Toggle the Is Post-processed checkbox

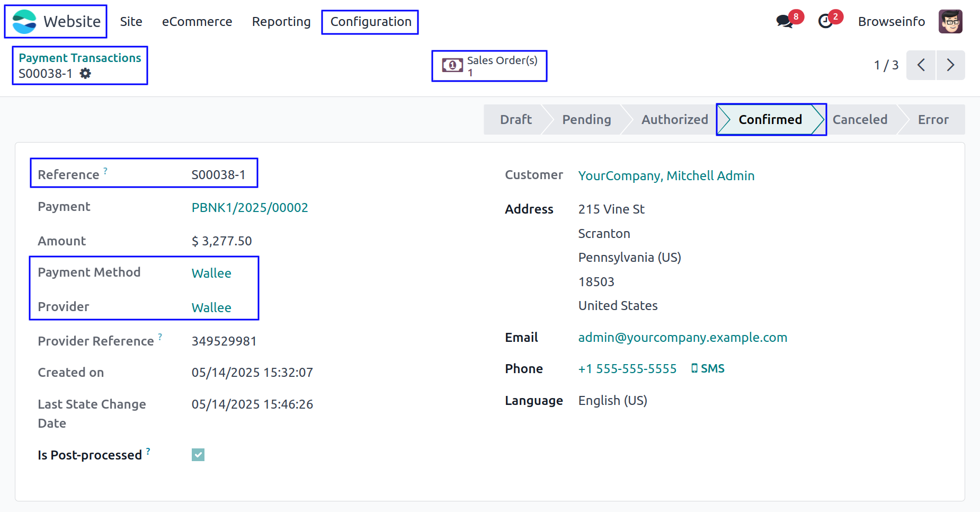(198, 455)
